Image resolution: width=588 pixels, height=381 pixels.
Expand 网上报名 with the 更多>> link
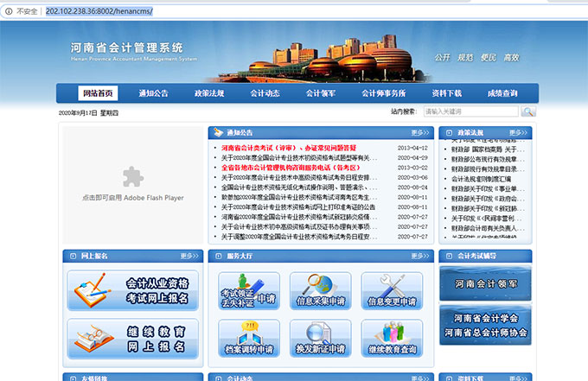(189, 257)
